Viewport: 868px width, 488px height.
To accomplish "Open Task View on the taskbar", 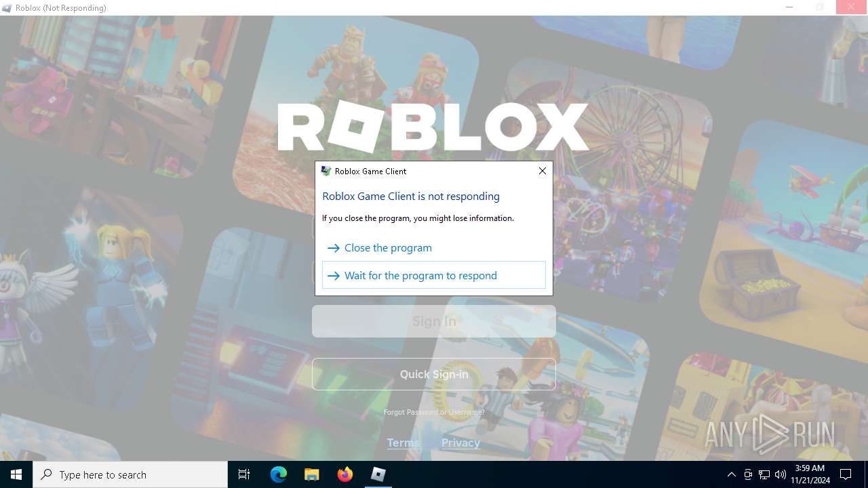I will click(244, 474).
